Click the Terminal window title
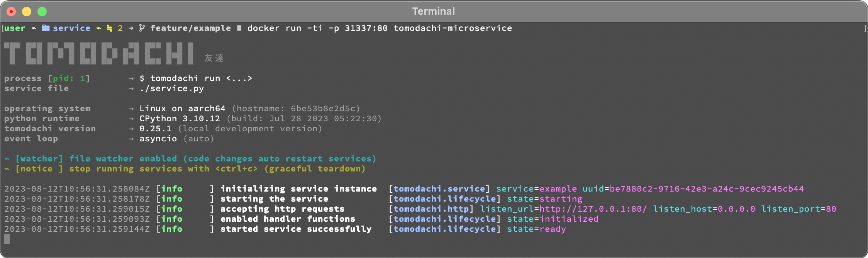The height and width of the screenshot is (258, 868). (434, 11)
